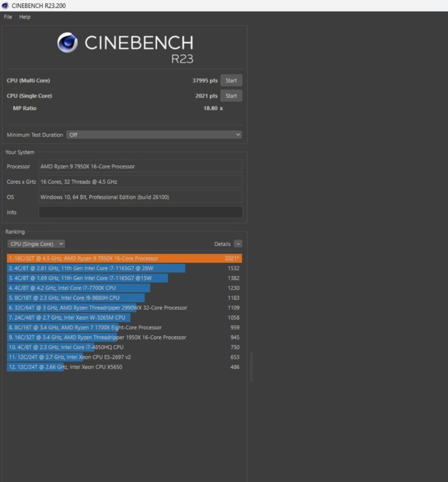Click the MP Ratio 18.80 x value

(x=213, y=108)
